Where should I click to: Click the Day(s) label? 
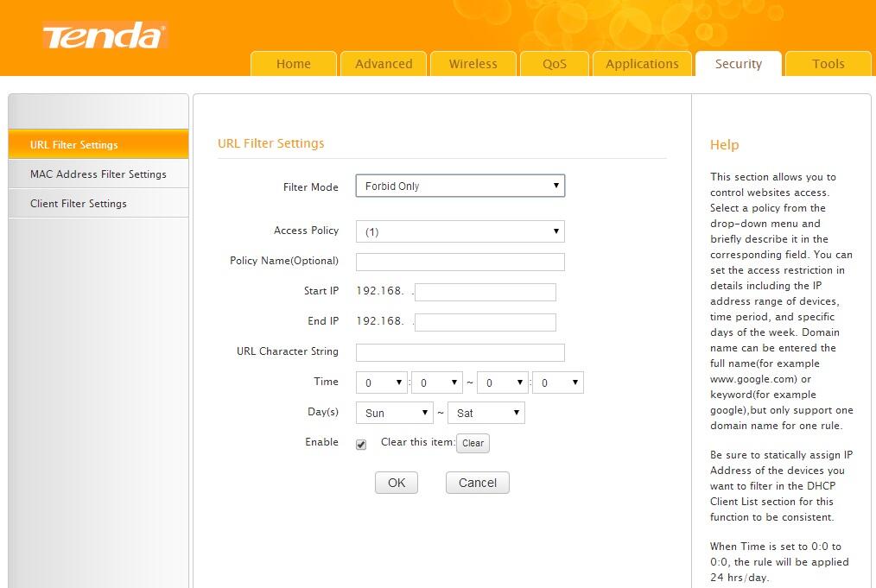click(323, 412)
